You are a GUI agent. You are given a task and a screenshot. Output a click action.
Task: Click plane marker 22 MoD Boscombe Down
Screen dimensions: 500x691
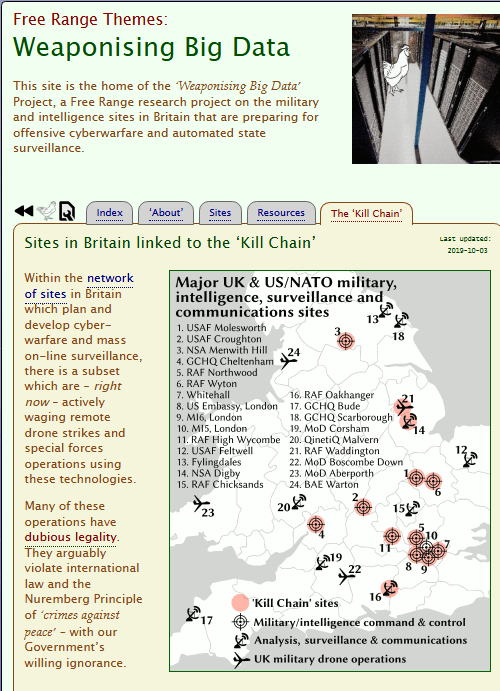346,576
